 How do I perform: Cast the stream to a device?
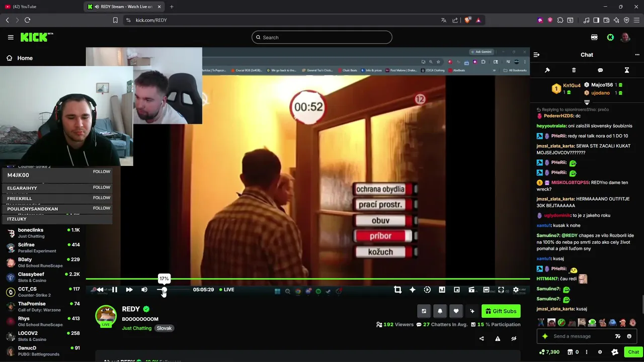pos(471,290)
